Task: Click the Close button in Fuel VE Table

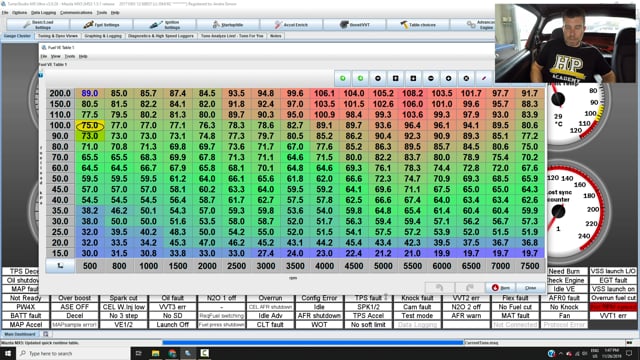Action: point(530,287)
